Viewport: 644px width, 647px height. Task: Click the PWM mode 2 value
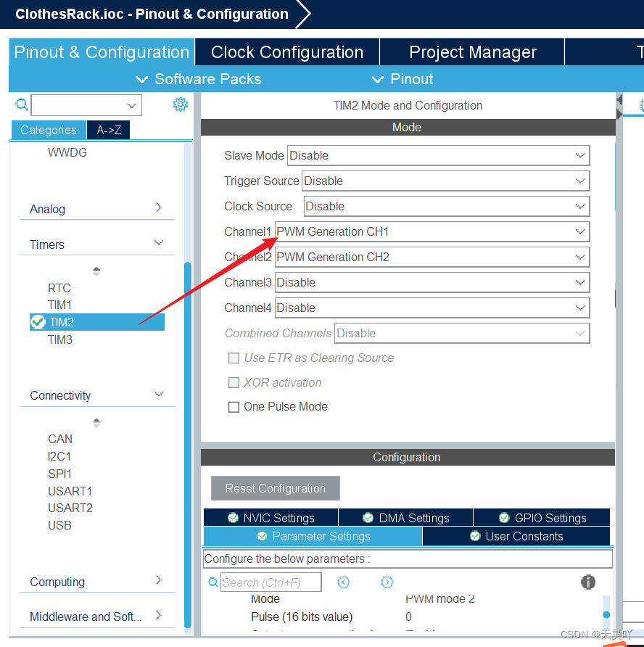tap(439, 599)
